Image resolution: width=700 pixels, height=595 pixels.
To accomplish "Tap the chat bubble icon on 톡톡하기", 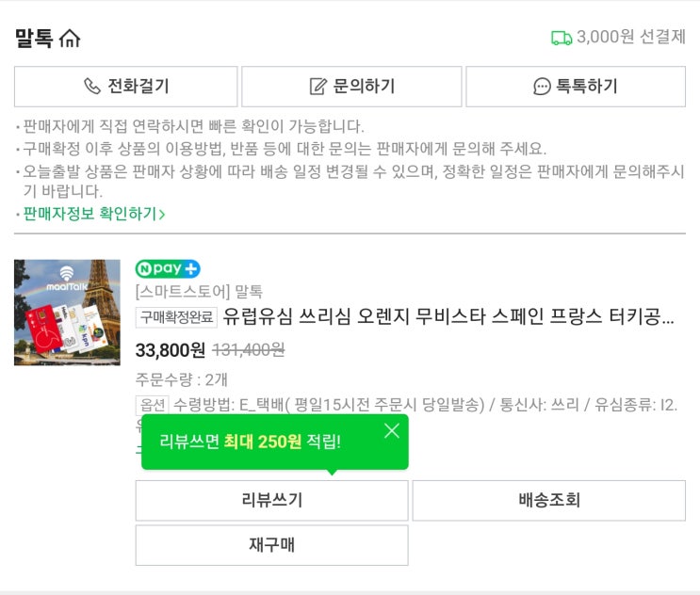I will tap(542, 87).
